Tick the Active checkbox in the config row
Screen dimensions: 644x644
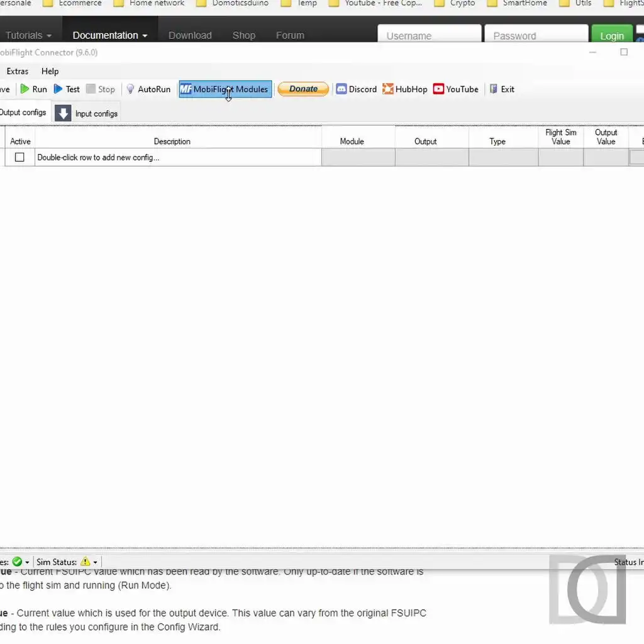[19, 157]
